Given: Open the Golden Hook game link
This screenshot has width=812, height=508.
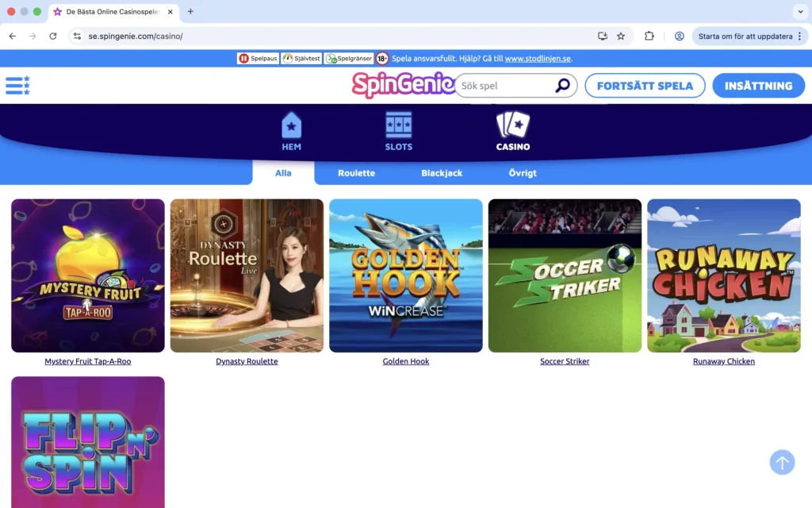Looking at the screenshot, I should [405, 361].
